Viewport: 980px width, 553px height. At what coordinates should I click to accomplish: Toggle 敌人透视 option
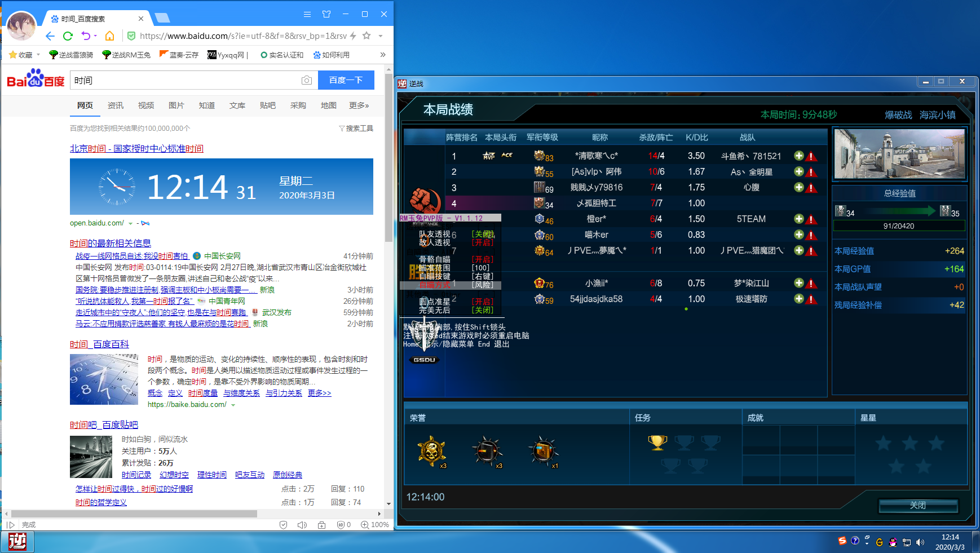pyautogui.click(x=456, y=242)
